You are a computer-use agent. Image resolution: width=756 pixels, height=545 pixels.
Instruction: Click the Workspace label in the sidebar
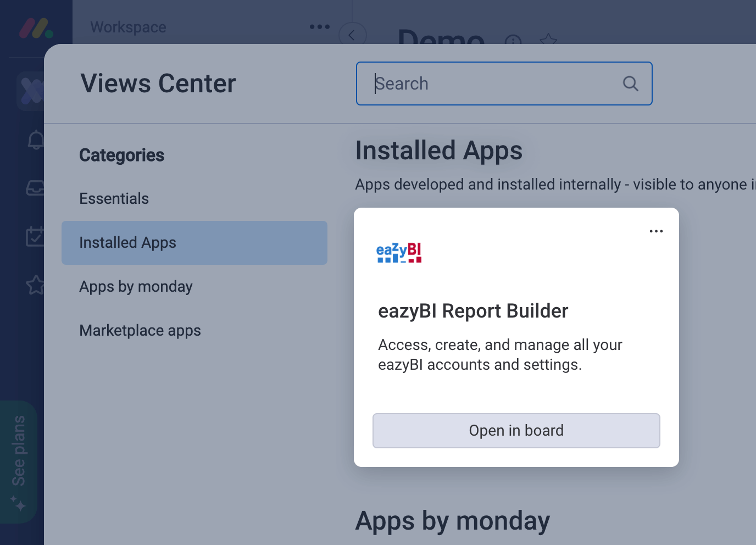click(x=128, y=27)
